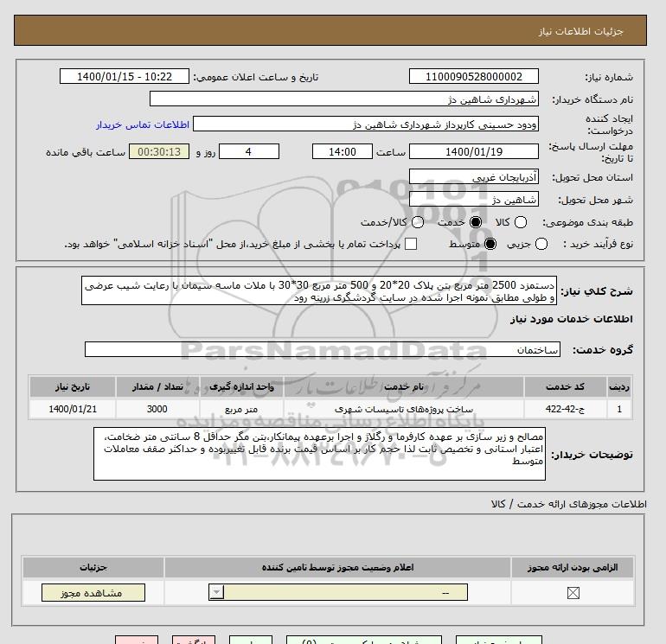Select the خدمت radio option
Image resolution: width=666 pixels, height=644 pixels.
point(476,222)
